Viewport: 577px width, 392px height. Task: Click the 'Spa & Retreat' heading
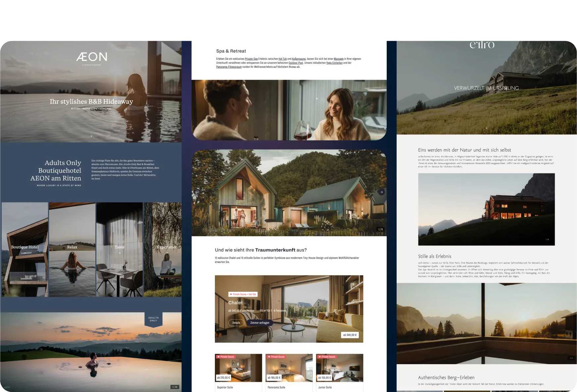click(x=231, y=51)
